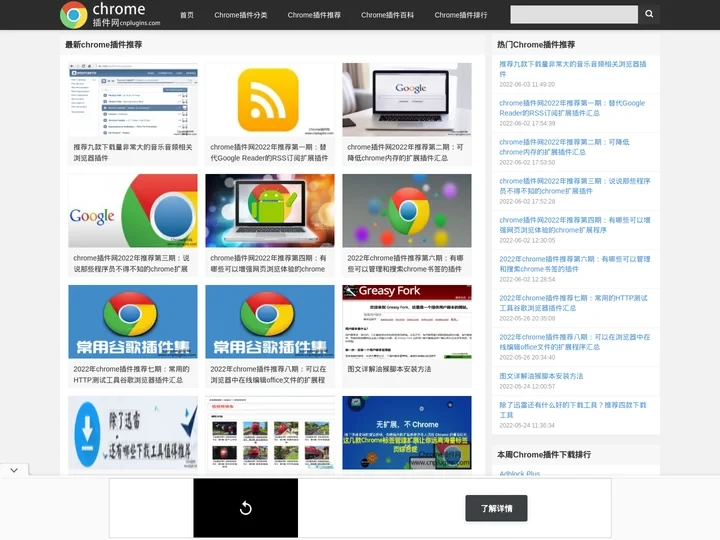The width and height of the screenshot is (720, 540).
Task: Open Chrome插件百科 menu item
Action: (387, 15)
